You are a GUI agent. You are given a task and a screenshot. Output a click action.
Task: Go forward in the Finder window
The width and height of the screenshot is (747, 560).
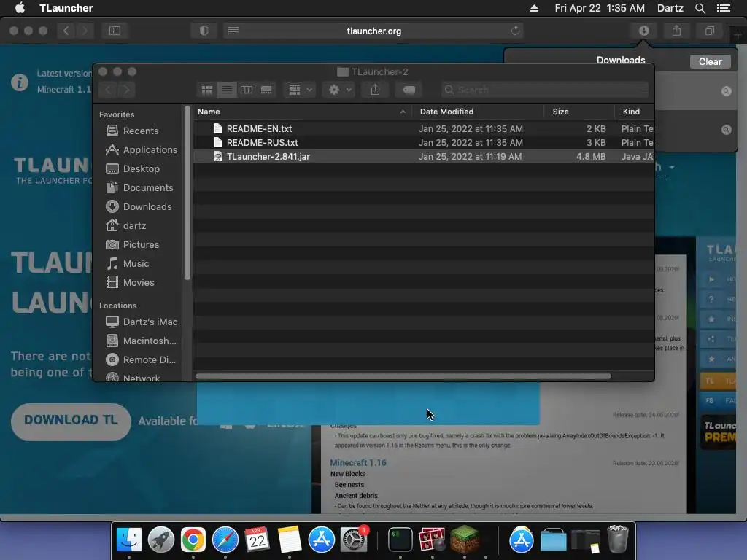click(126, 90)
